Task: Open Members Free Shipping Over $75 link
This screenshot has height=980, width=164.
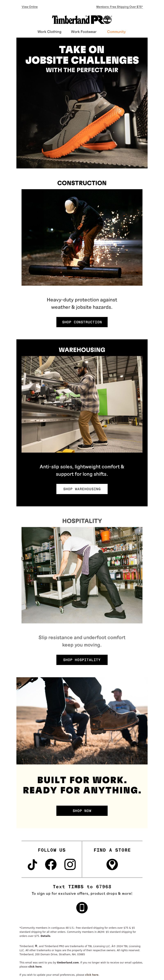Action: click(119, 7)
